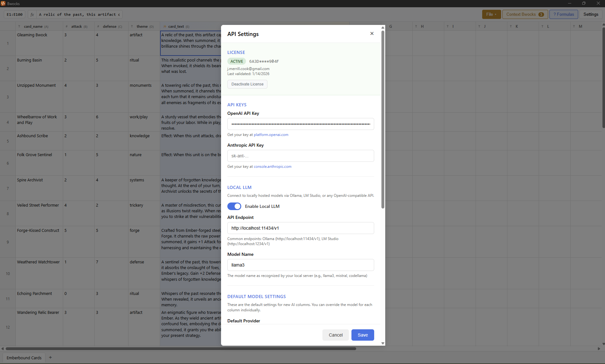Open the Formulas help
Image resolution: width=605 pixels, height=364 pixels.
(x=564, y=15)
